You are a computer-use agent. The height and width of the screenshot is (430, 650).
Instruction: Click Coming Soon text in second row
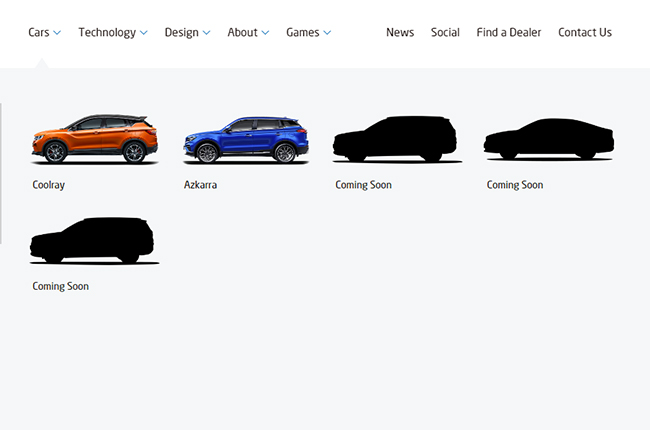pos(61,286)
